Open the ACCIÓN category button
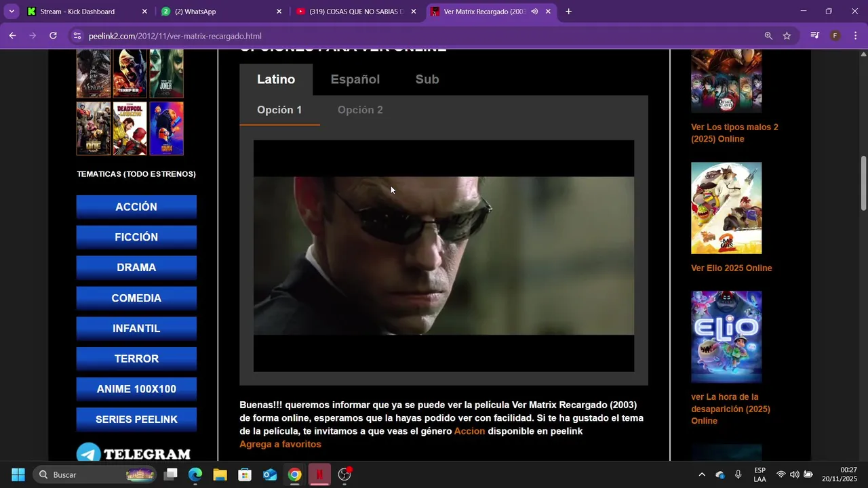The image size is (868, 488). pyautogui.click(x=136, y=207)
